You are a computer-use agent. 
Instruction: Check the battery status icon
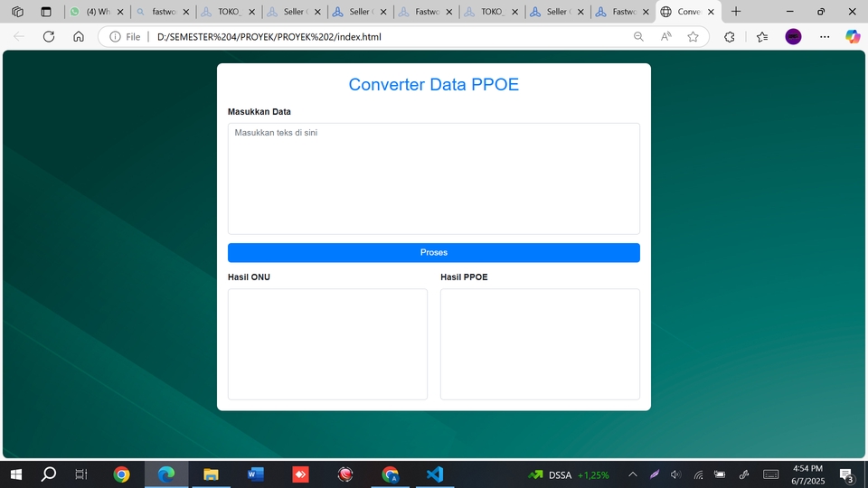pyautogui.click(x=720, y=474)
